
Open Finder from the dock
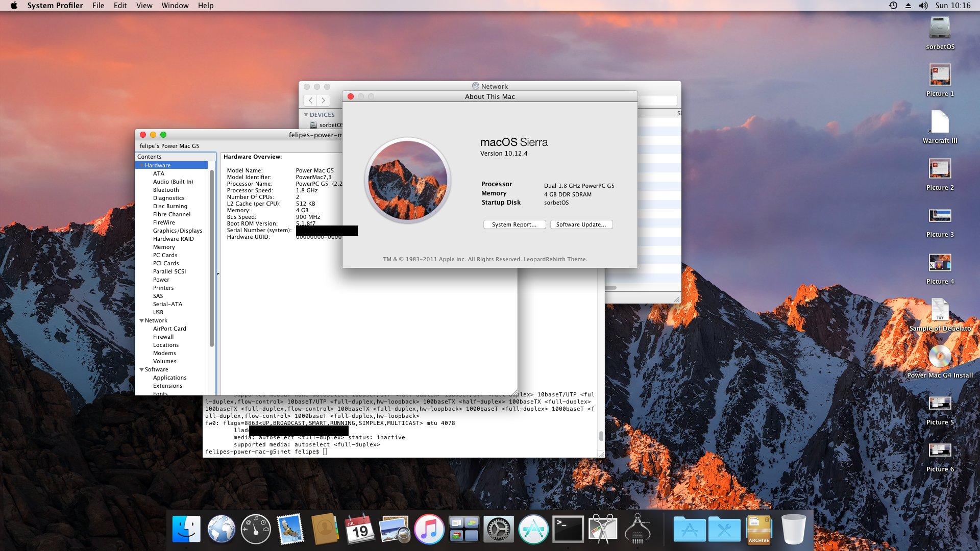point(186,529)
